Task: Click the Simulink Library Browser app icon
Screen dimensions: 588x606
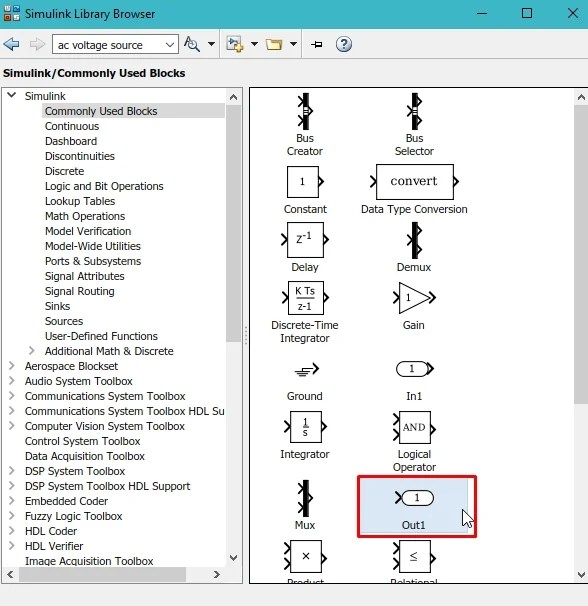Action: 12,13
